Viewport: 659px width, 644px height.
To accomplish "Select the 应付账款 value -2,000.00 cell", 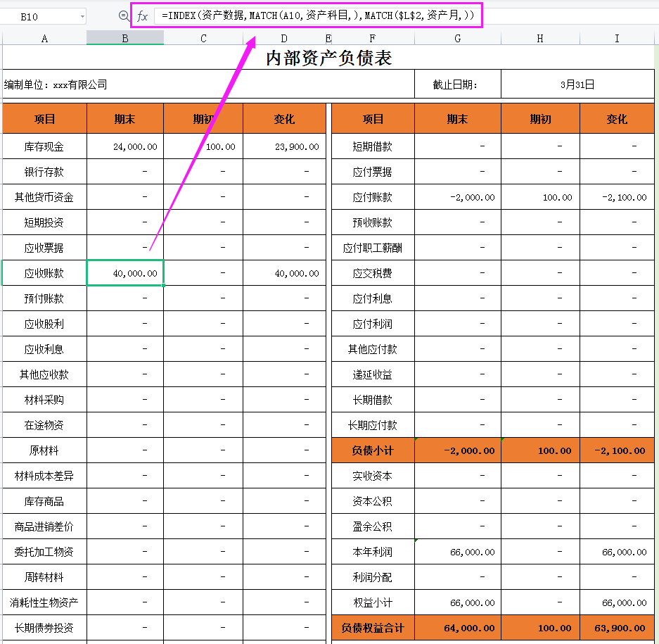I will [456, 197].
